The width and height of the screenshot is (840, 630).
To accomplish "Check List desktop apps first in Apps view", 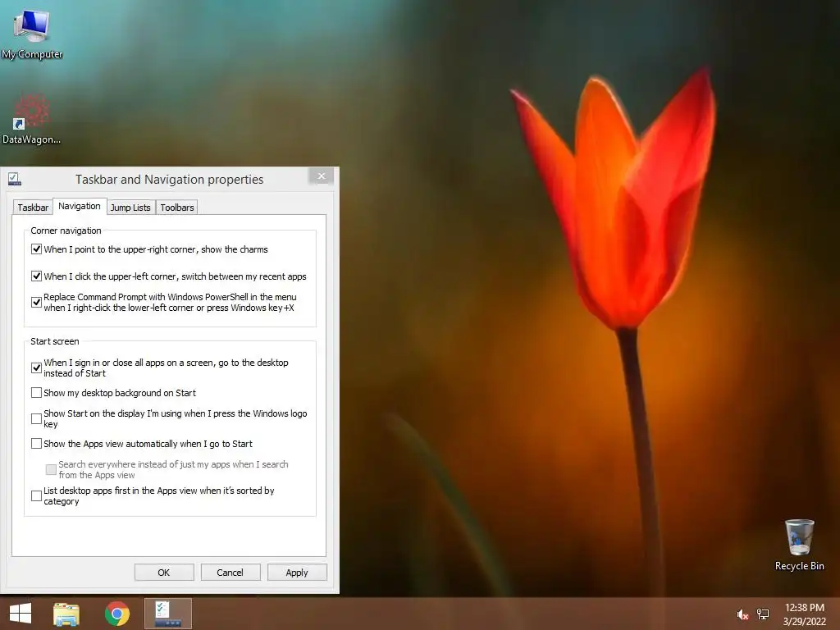I will click(x=36, y=496).
